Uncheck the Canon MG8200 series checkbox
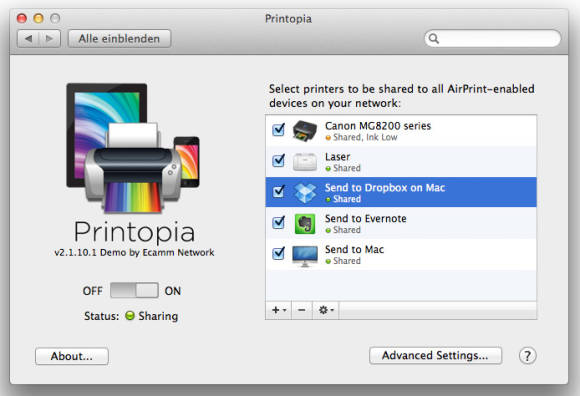Image resolution: width=580 pixels, height=396 pixels. click(278, 130)
